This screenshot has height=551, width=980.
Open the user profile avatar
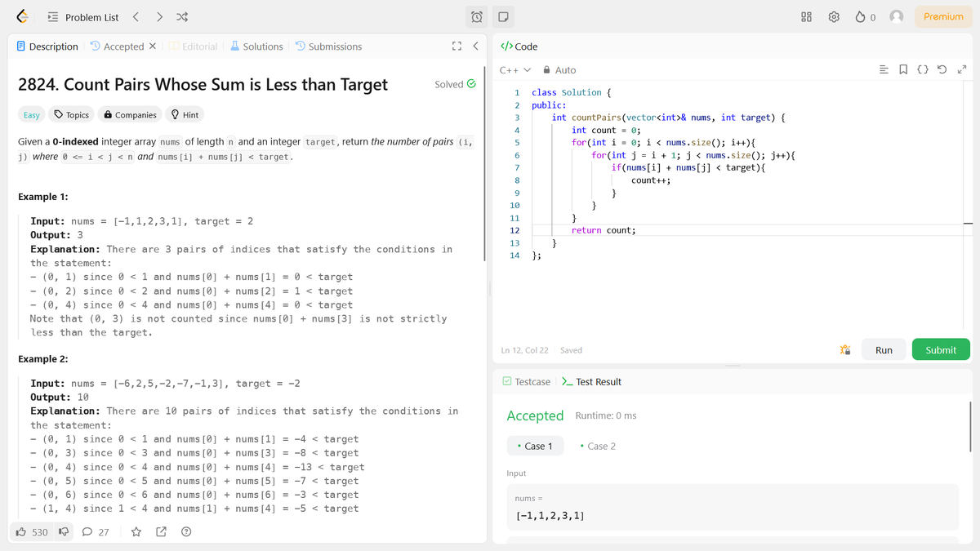pos(897,16)
